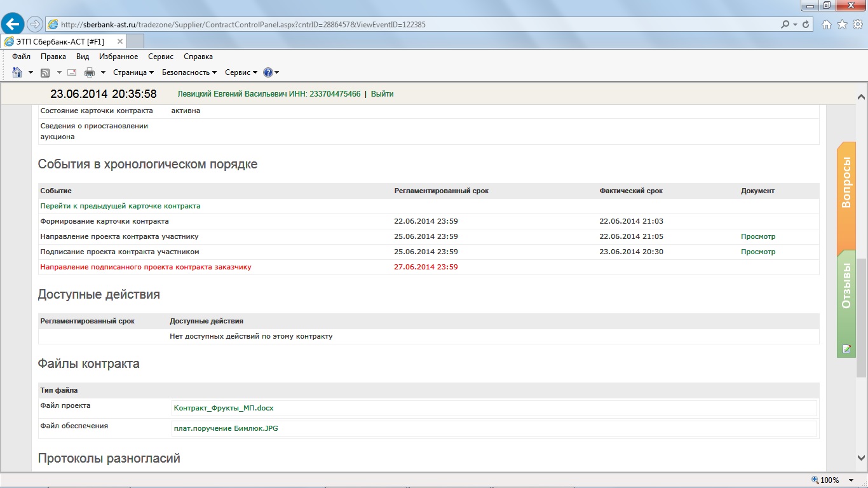The width and height of the screenshot is (868, 488).
Task: Open the Контракт_Фрукты_МП.docx file link
Action: point(223,408)
